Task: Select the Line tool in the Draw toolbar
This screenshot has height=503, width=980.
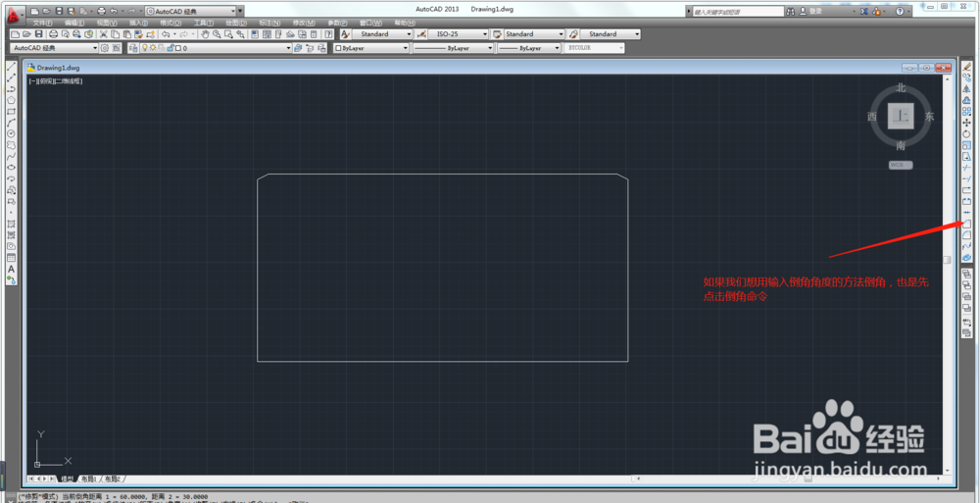Action: click(11, 67)
